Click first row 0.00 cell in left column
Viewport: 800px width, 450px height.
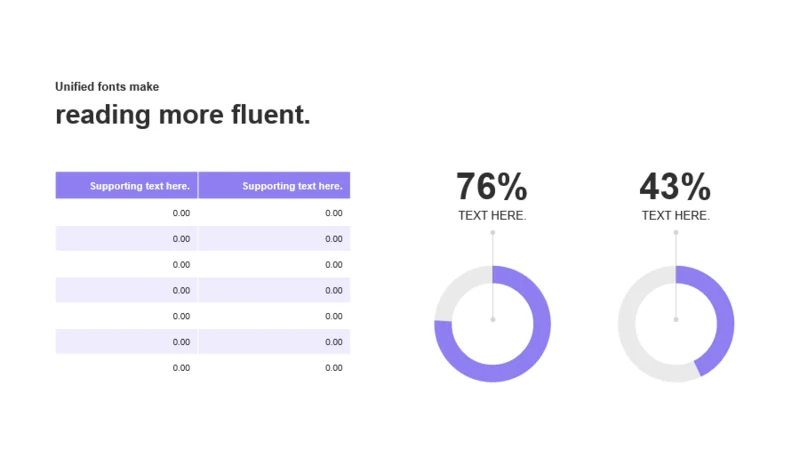tap(127, 213)
